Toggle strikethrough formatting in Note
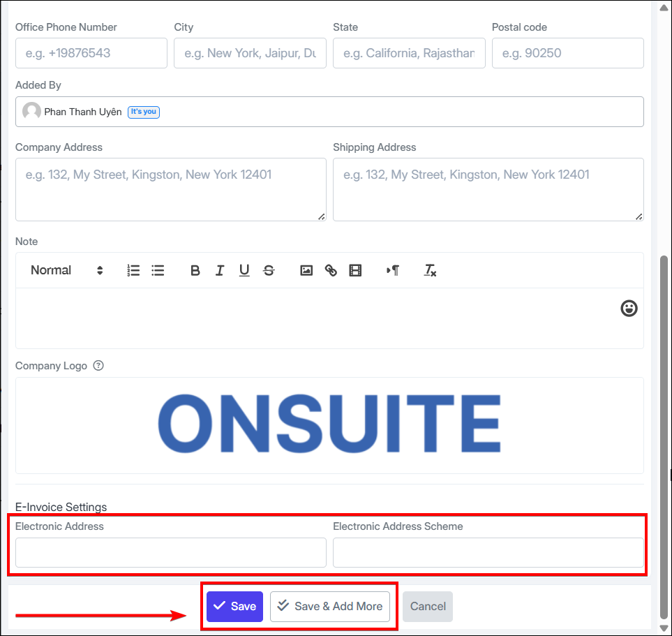Viewport: 672px width, 636px height. (x=269, y=270)
